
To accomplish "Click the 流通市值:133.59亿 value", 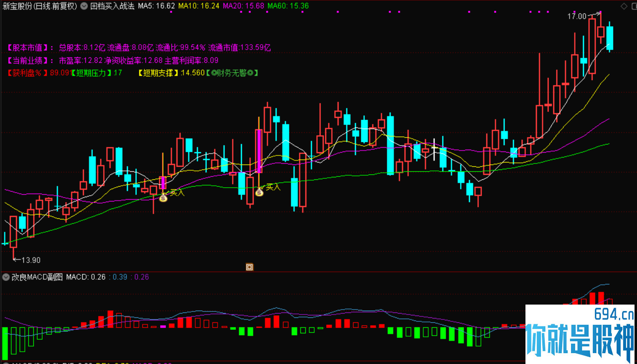I will click(239, 48).
